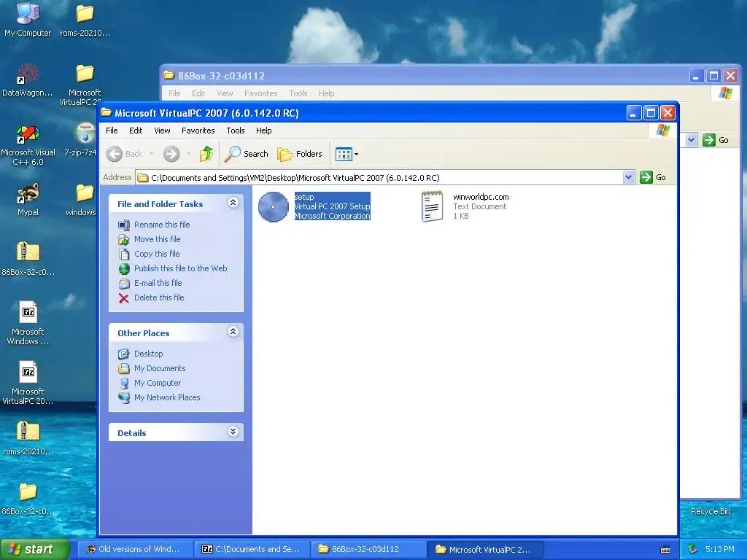Switch to 86Box-32-c03d112 taskbar item
Image resolution: width=747 pixels, height=560 pixels.
369,550
